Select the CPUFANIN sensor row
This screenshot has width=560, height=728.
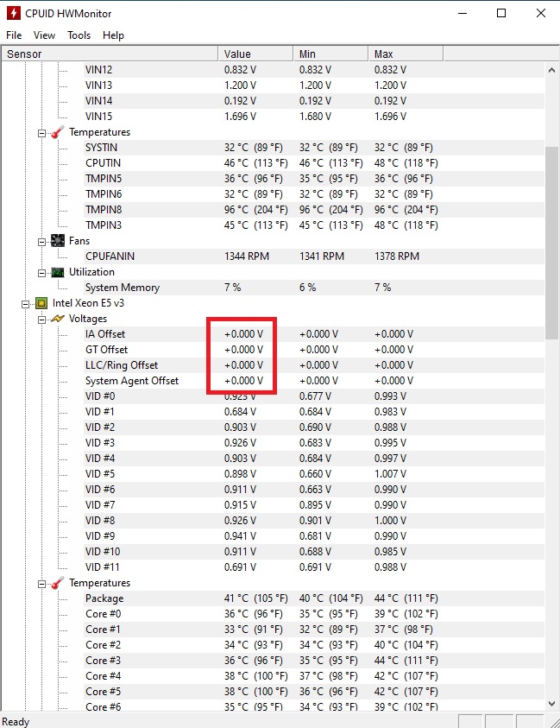(x=110, y=256)
